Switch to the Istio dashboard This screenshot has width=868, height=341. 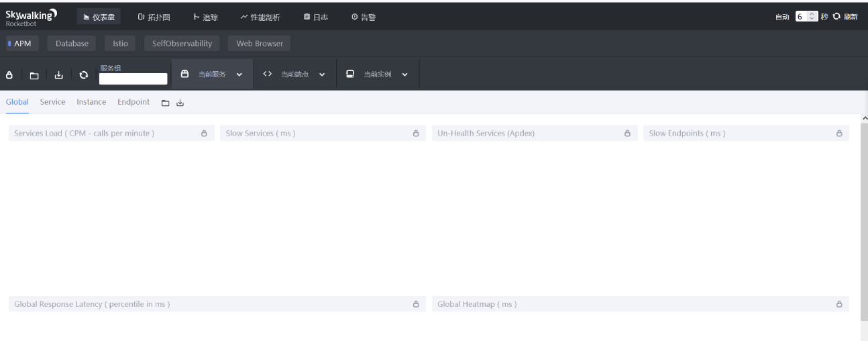coord(120,44)
